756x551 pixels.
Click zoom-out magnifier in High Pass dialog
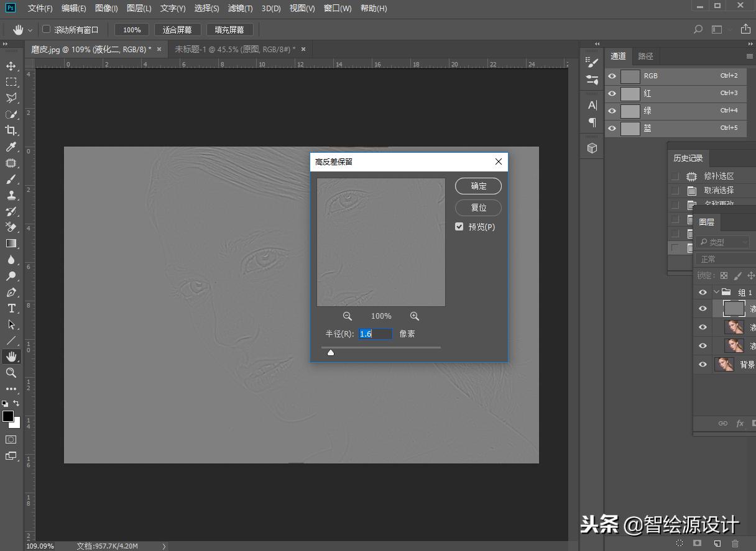[x=348, y=316]
